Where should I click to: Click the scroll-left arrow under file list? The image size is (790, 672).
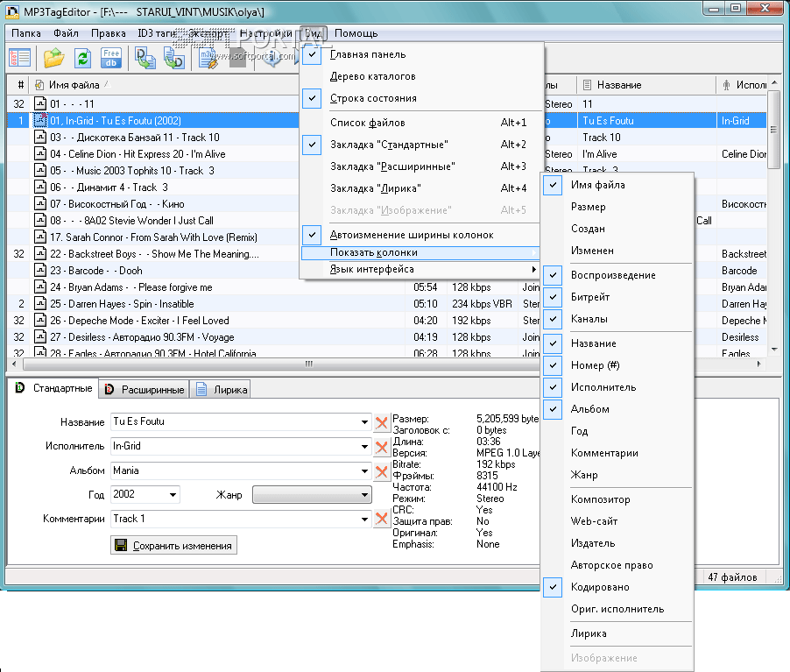pyautogui.click(x=14, y=364)
